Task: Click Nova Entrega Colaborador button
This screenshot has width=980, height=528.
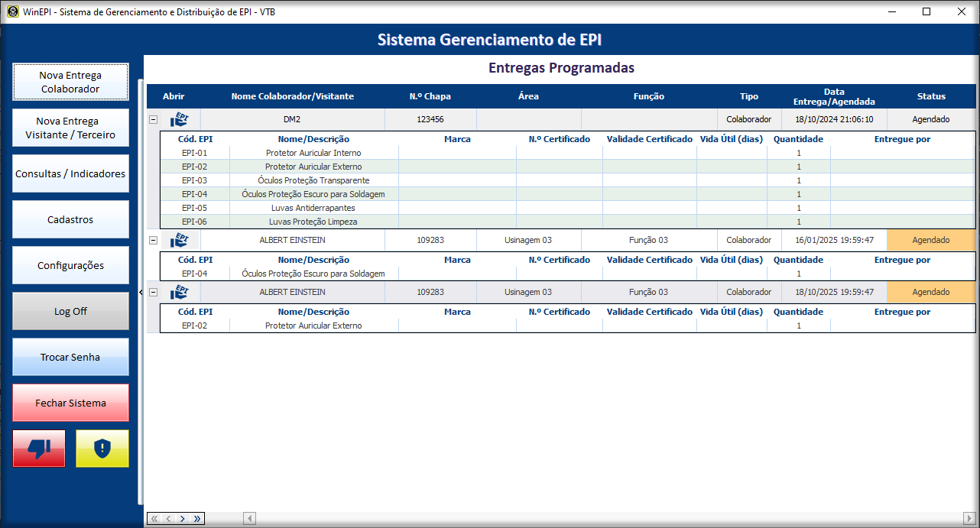Action: tap(70, 82)
